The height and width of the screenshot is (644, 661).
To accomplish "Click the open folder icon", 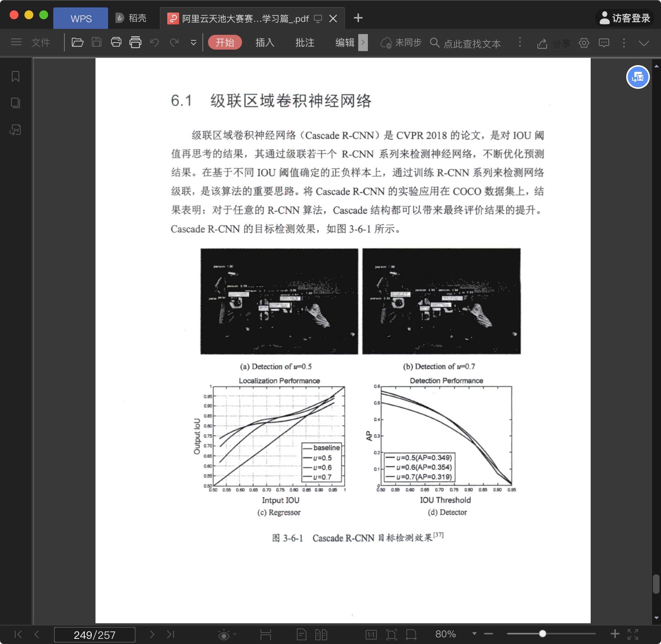I will (x=77, y=43).
